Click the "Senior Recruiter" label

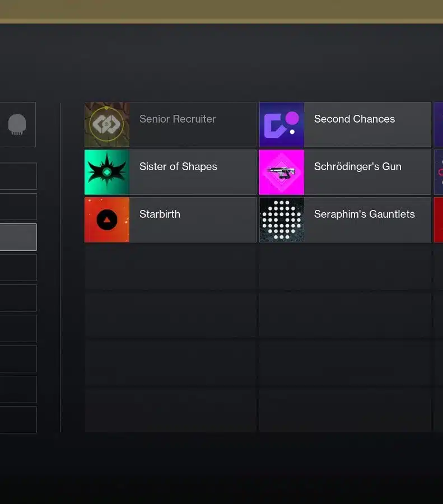pos(178,119)
